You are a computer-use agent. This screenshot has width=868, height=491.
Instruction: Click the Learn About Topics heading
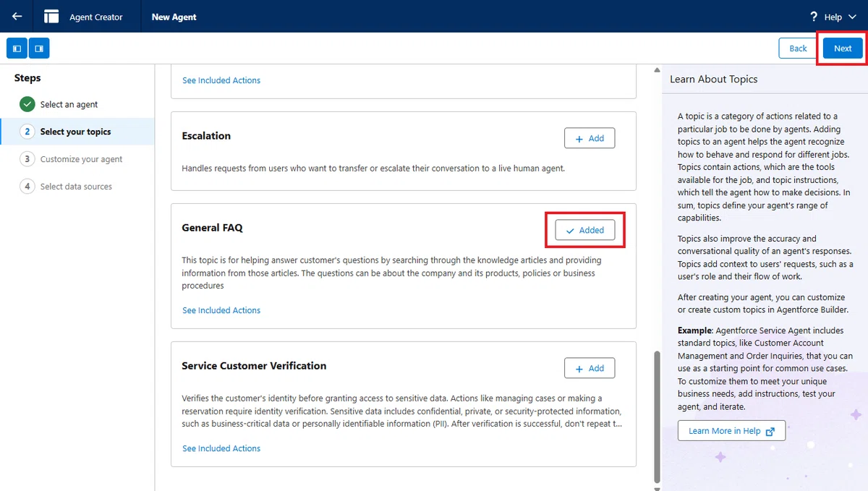[714, 79]
